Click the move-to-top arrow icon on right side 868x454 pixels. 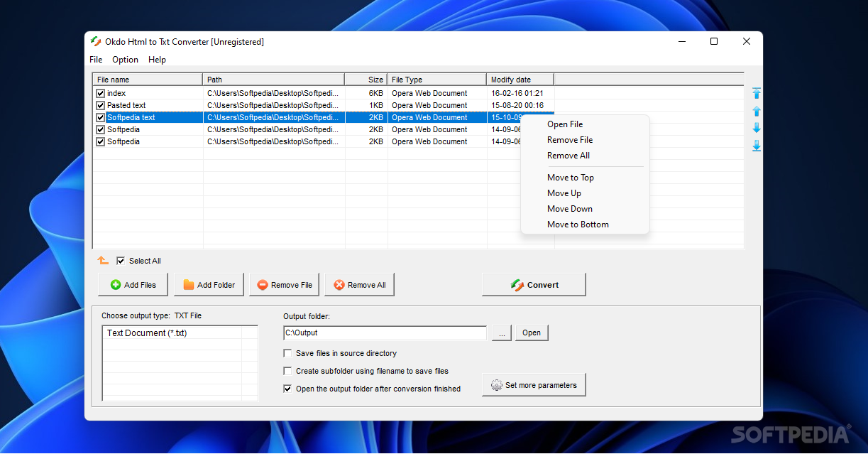click(757, 93)
